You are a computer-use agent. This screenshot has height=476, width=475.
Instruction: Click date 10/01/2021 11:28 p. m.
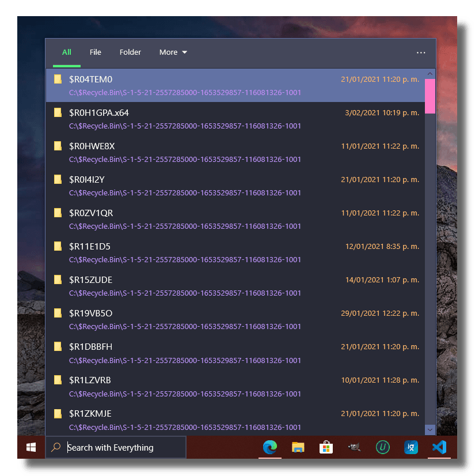pos(380,380)
